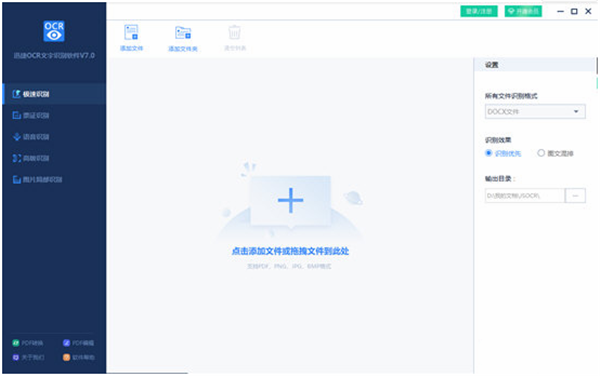Click the orange software help icon
Viewport: 600px width, 376px height.
pyautogui.click(x=66, y=358)
